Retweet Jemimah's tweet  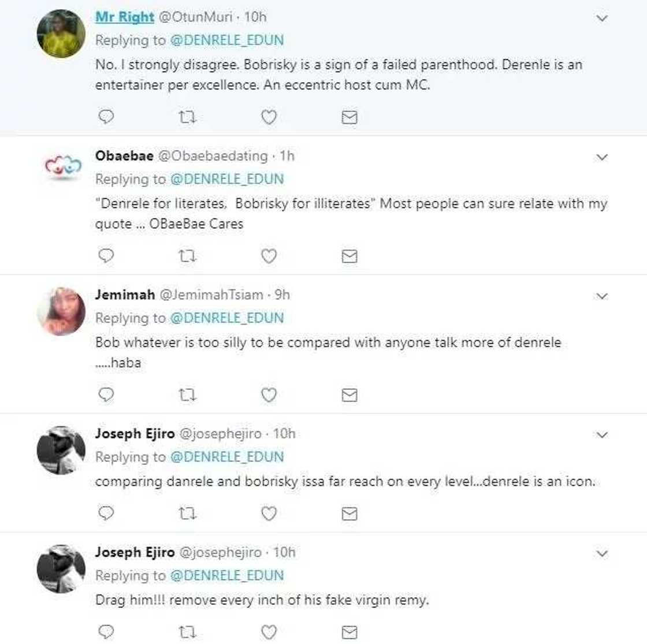(187, 395)
